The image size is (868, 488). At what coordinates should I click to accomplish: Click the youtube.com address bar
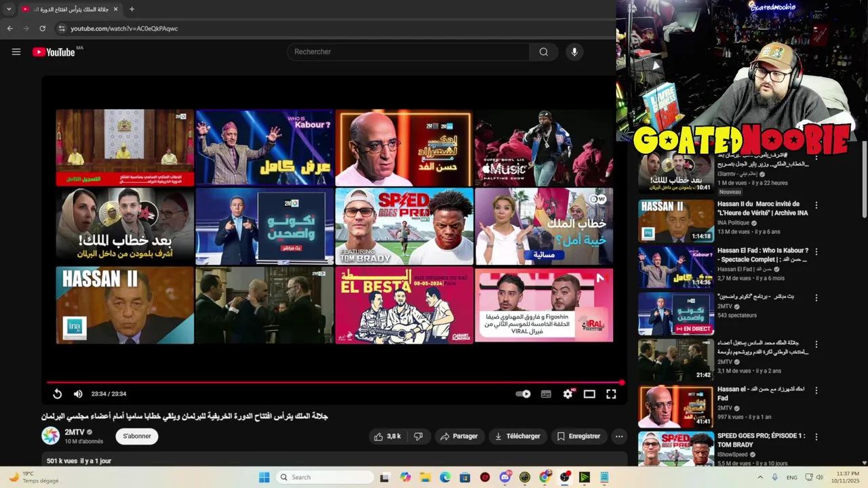click(124, 28)
